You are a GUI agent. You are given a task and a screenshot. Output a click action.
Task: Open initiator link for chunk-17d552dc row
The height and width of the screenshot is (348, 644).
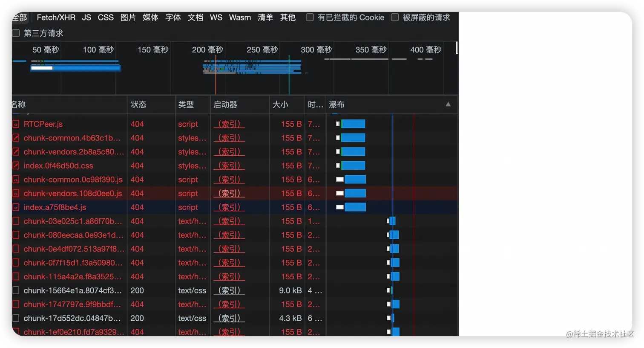point(229,318)
